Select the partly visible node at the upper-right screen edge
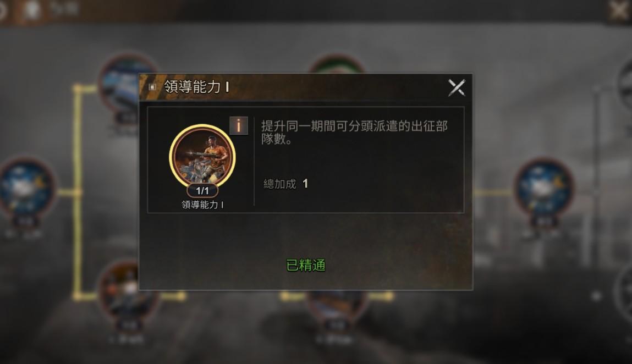The width and height of the screenshot is (632, 364). click(x=625, y=82)
